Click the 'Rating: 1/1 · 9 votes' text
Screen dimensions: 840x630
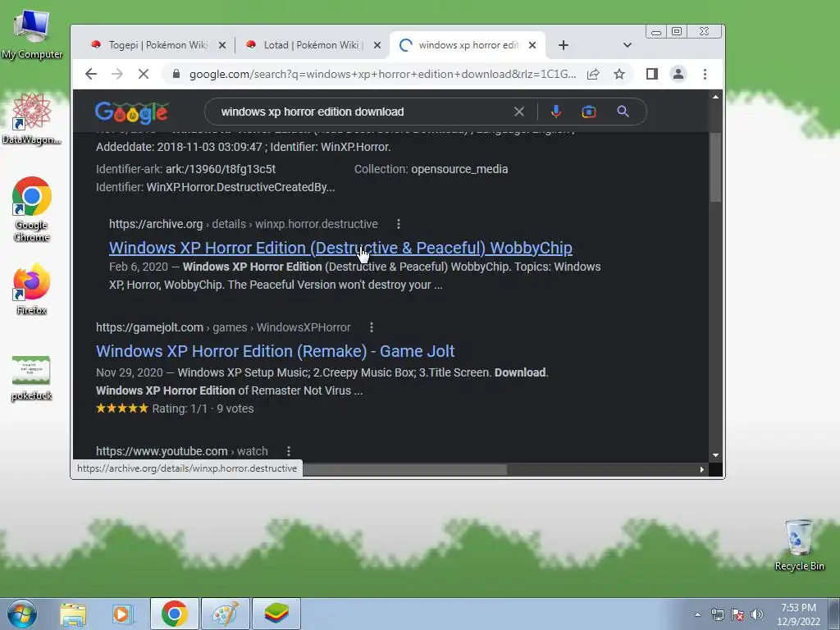tap(203, 409)
